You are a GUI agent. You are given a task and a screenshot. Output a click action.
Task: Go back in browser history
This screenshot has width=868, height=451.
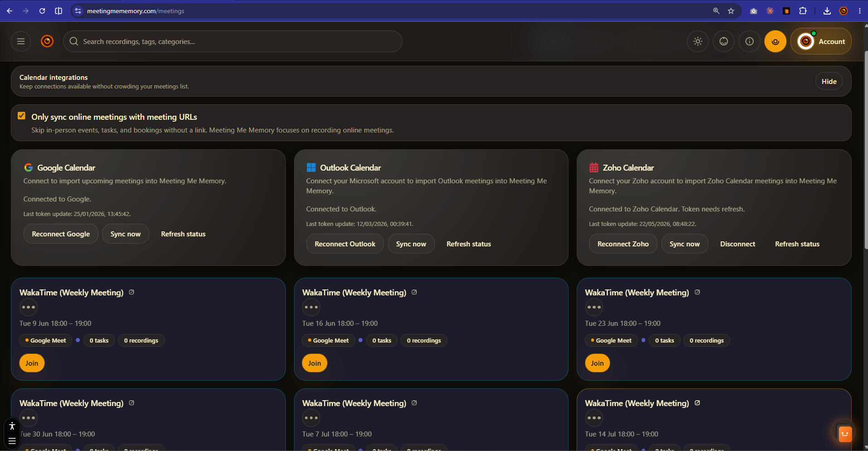coord(10,11)
